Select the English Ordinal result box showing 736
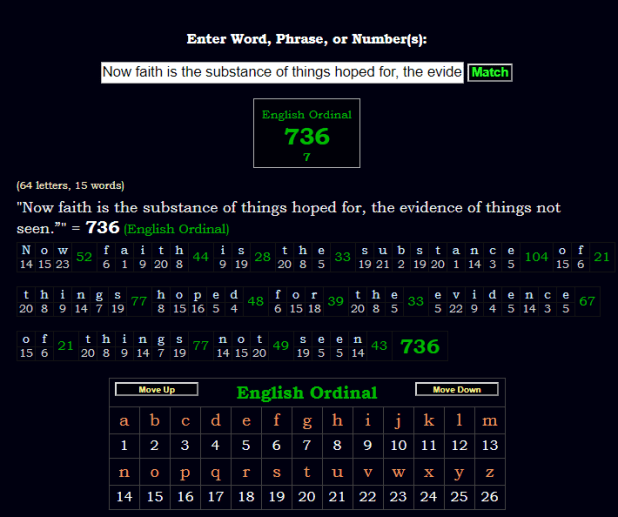618x517 pixels. (306, 133)
